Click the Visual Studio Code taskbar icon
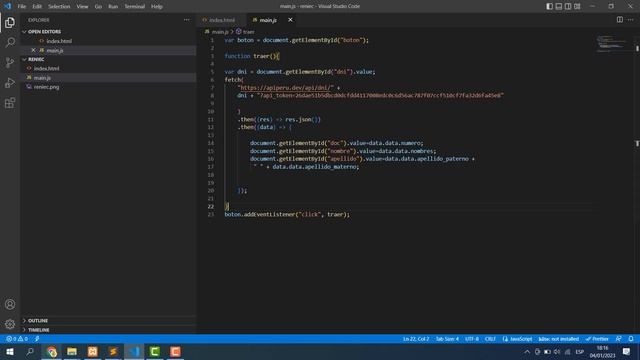 click(x=134, y=351)
